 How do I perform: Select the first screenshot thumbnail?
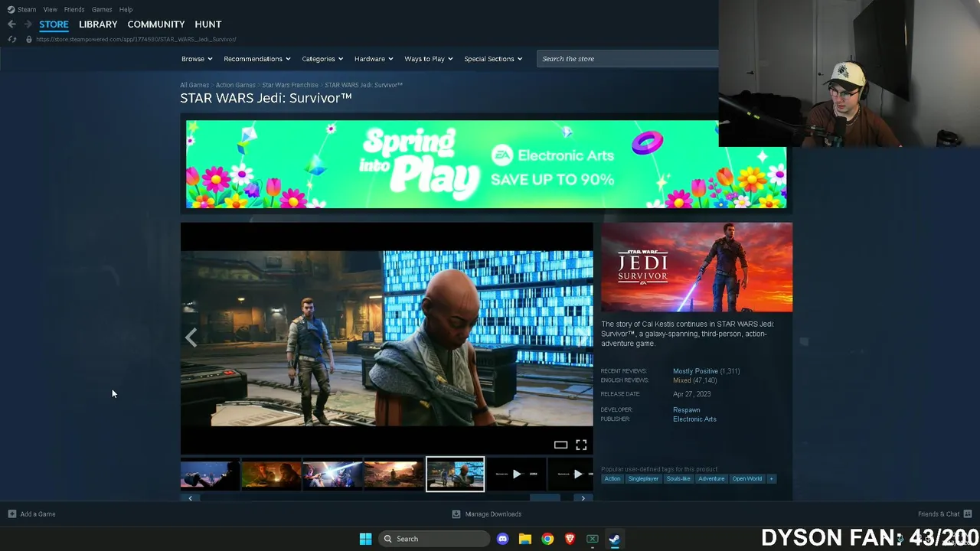pyautogui.click(x=210, y=474)
